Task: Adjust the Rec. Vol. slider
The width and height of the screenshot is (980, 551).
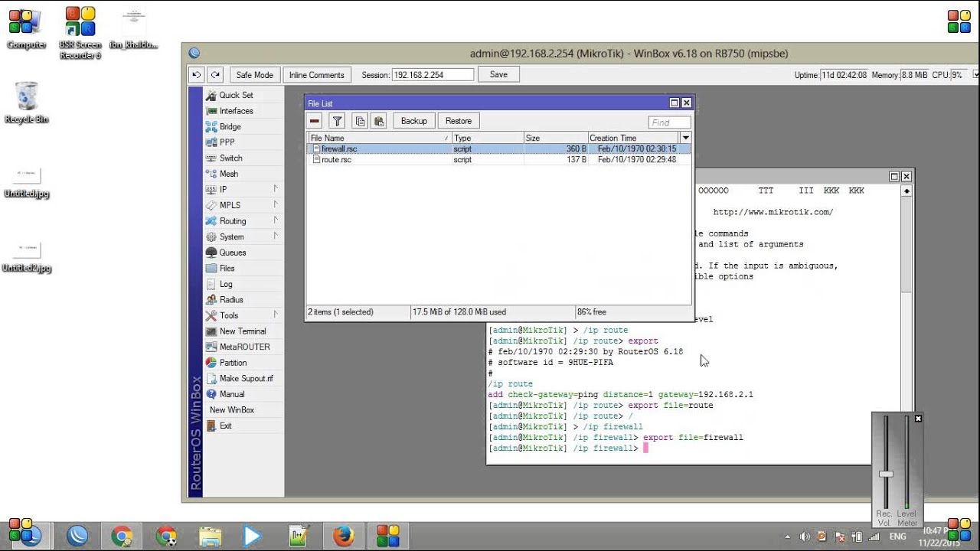Action: pos(886,474)
